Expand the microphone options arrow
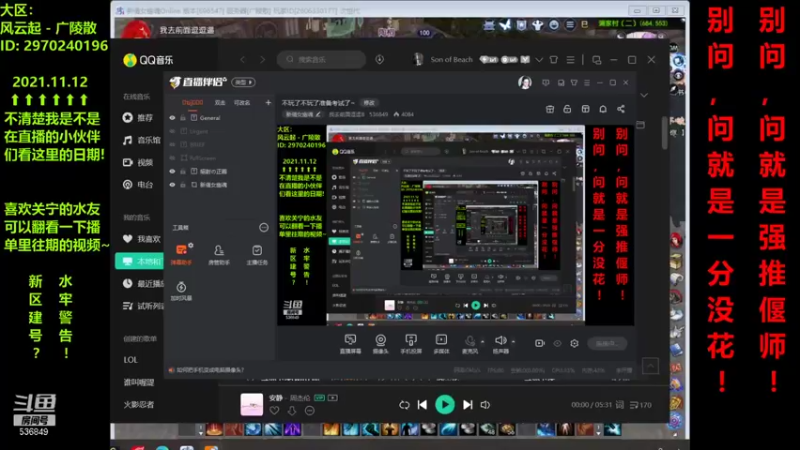Viewport: 800px width, 450px height. tap(483, 342)
